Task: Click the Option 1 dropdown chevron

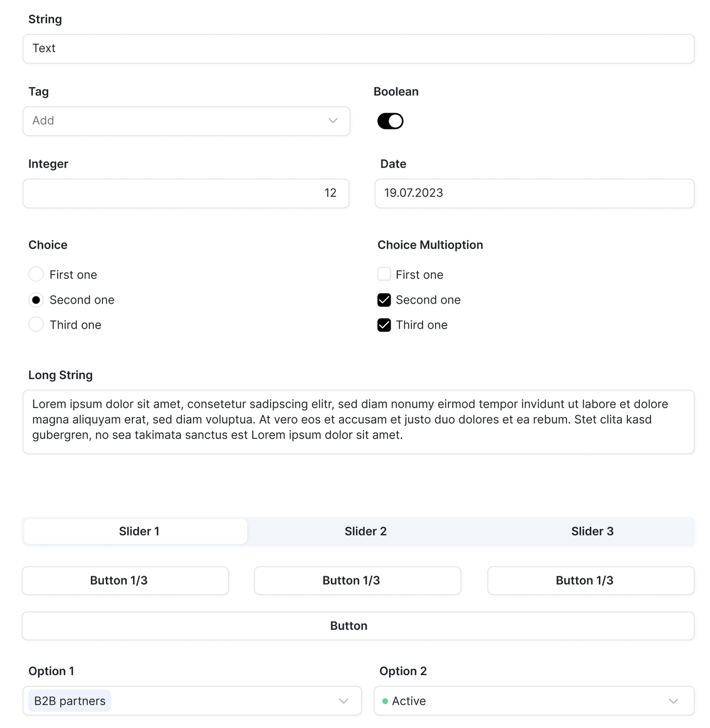Action: coord(343,701)
